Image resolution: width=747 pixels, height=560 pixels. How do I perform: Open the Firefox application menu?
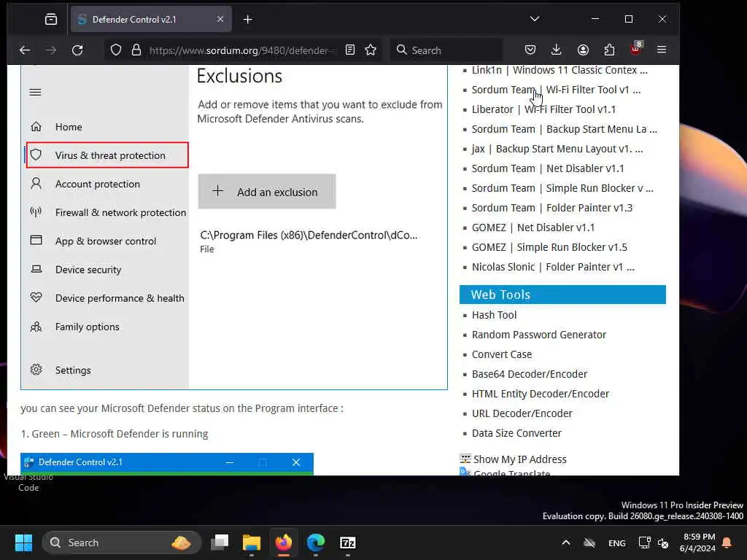pyautogui.click(x=662, y=50)
